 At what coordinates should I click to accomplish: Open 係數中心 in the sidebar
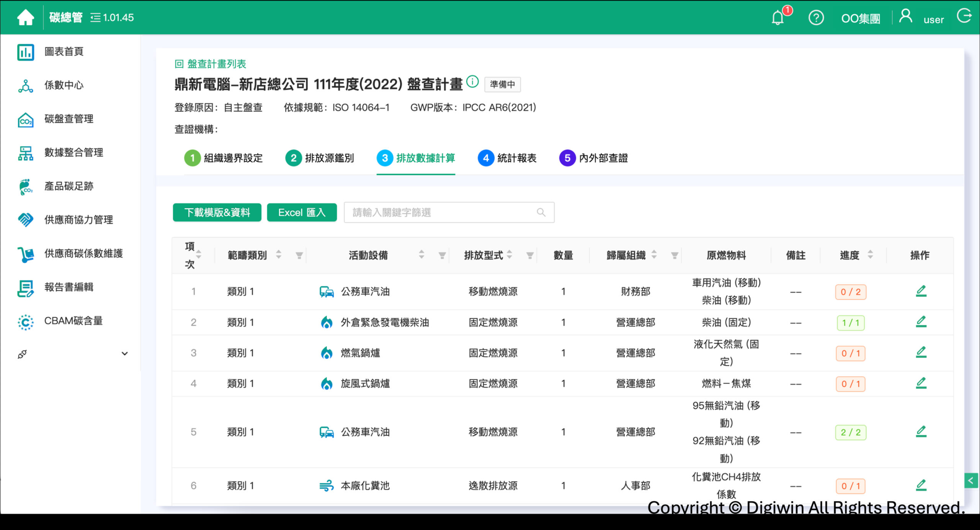pyautogui.click(x=64, y=85)
